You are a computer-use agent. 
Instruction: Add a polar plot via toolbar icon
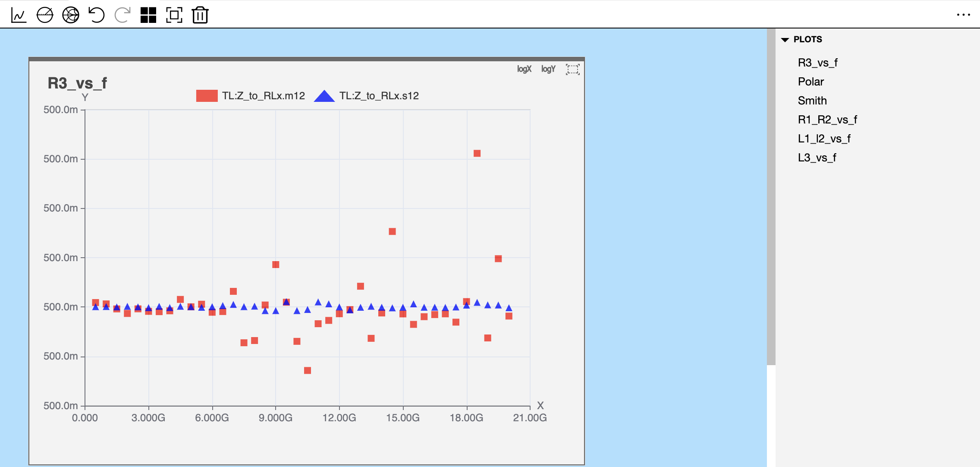point(45,15)
